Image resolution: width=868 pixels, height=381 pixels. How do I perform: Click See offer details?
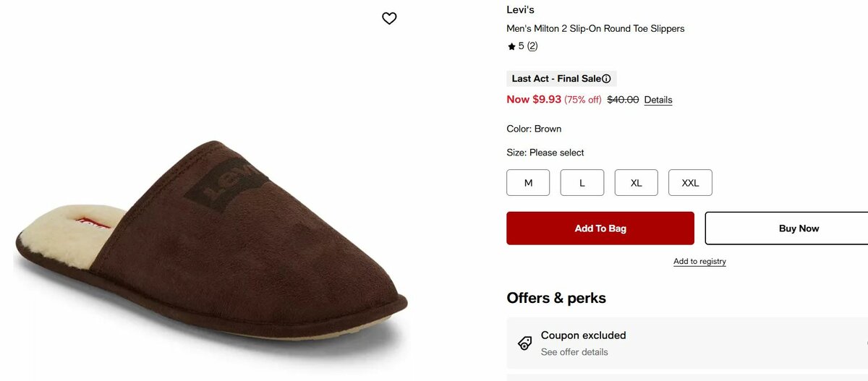coord(574,352)
